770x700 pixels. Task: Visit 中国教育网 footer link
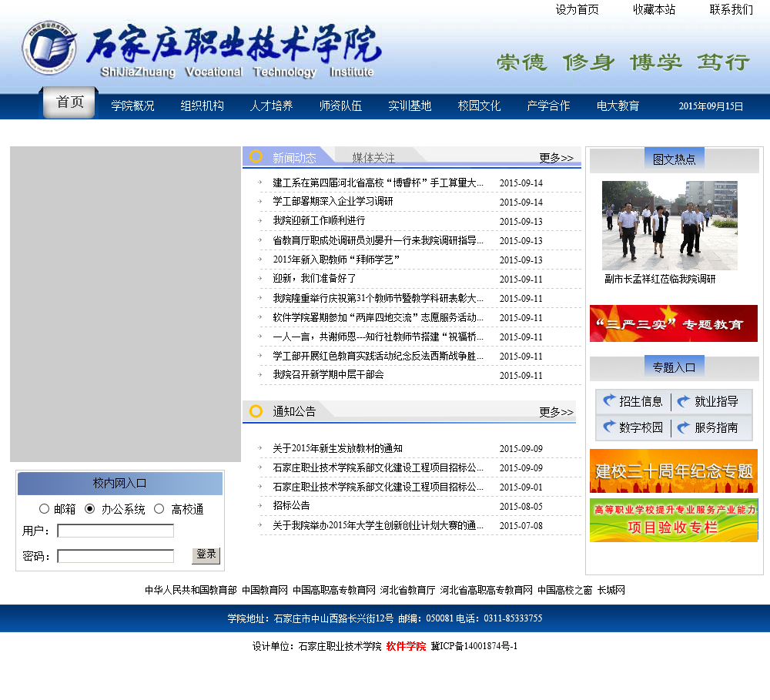[x=265, y=590]
